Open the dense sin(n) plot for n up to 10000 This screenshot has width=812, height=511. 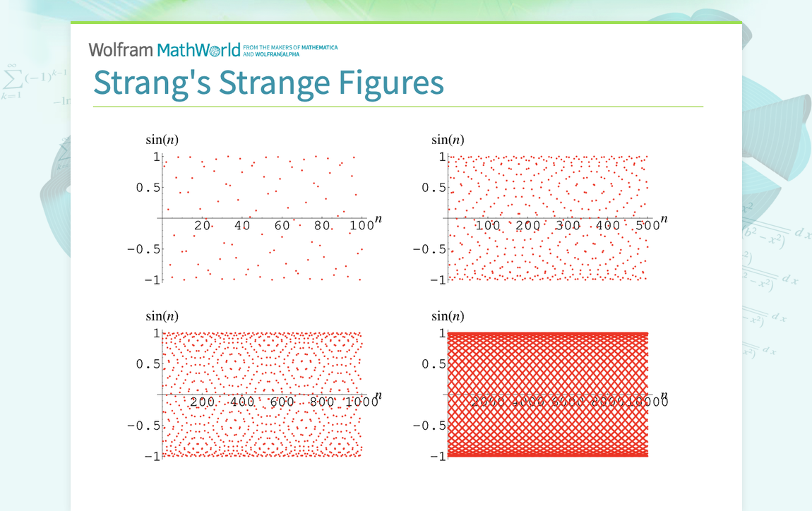pyautogui.click(x=547, y=392)
